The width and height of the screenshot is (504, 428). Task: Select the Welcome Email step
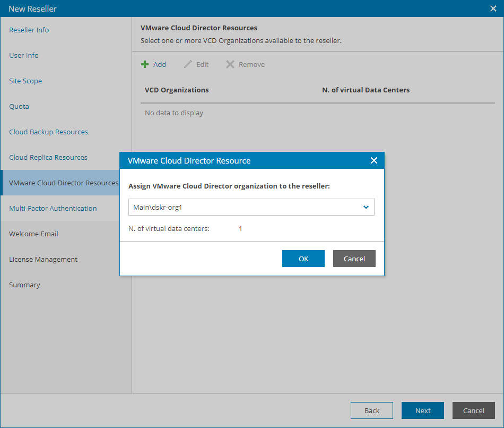coord(33,234)
